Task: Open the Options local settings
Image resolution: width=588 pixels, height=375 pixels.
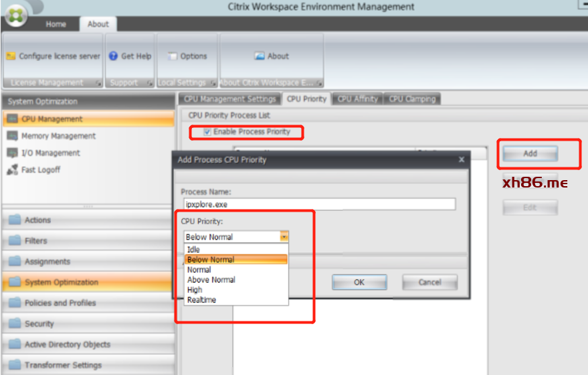Action: [x=187, y=57]
